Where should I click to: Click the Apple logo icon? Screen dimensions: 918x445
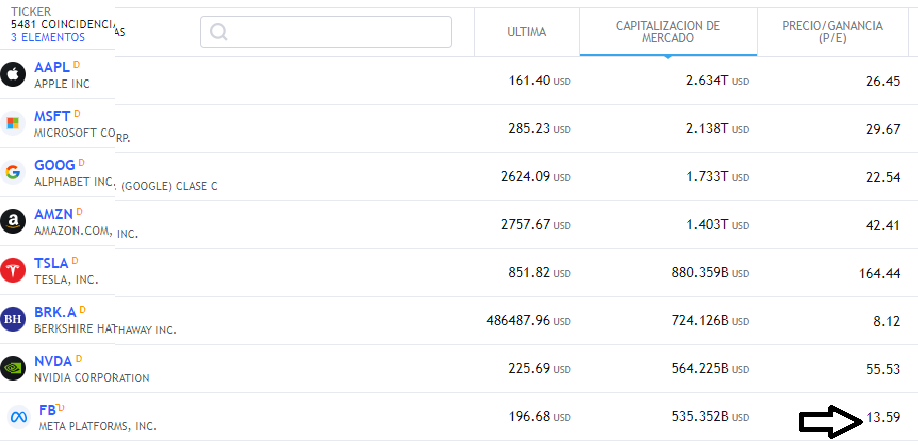coord(13,75)
